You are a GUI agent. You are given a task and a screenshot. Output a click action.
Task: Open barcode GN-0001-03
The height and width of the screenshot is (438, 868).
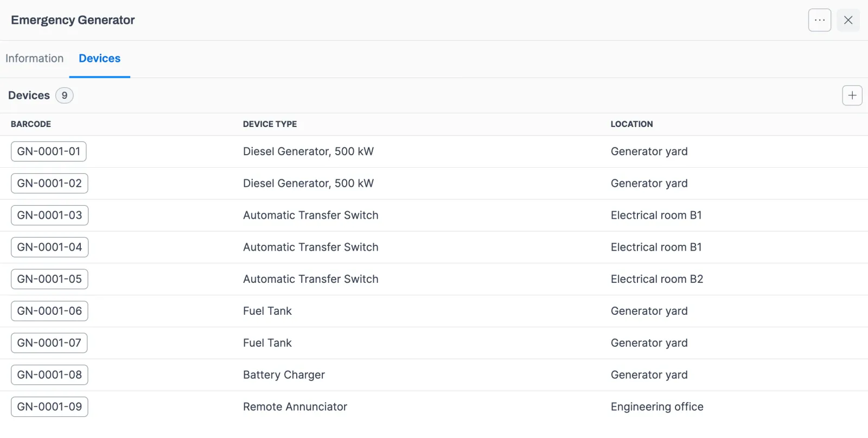coord(49,215)
